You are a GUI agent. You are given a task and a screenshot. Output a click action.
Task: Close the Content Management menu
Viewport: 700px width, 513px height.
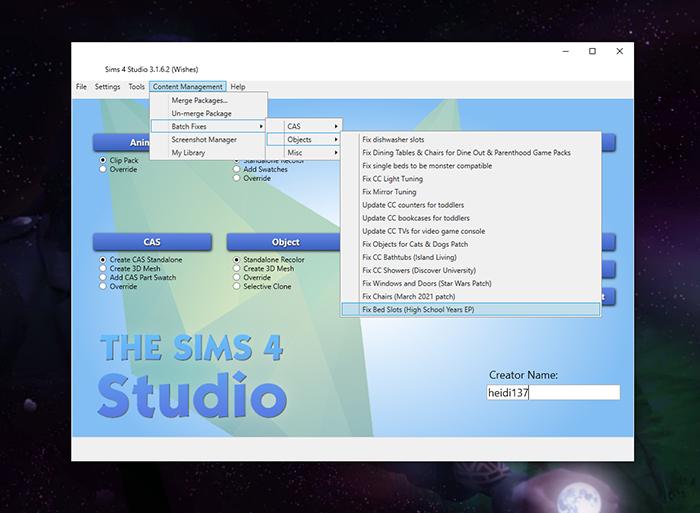click(188, 87)
